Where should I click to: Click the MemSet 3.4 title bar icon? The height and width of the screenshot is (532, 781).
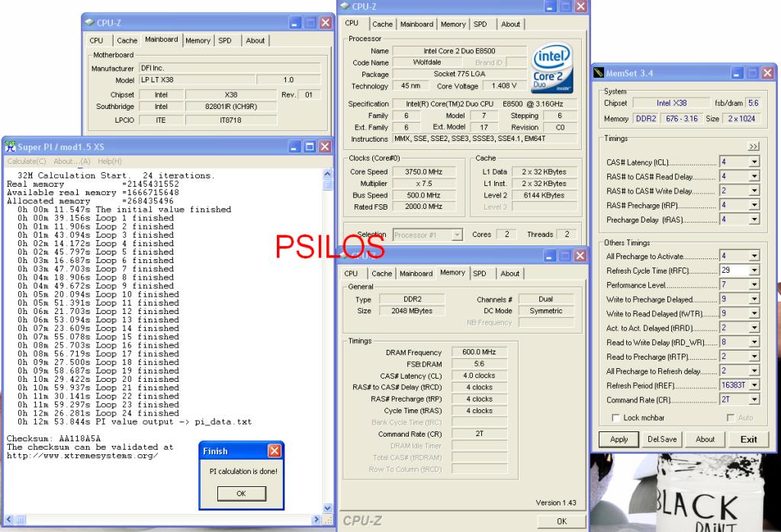(x=598, y=73)
